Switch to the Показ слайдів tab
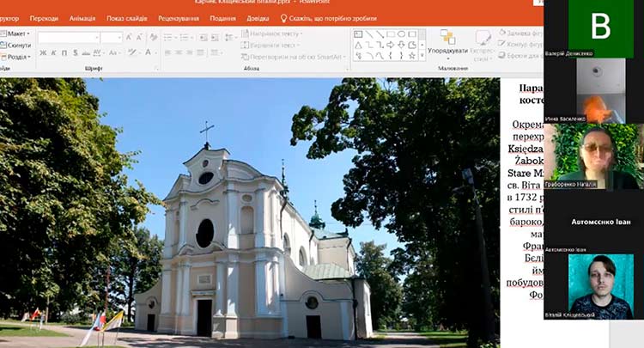Image resolution: width=644 pixels, height=348 pixels. 127,17
